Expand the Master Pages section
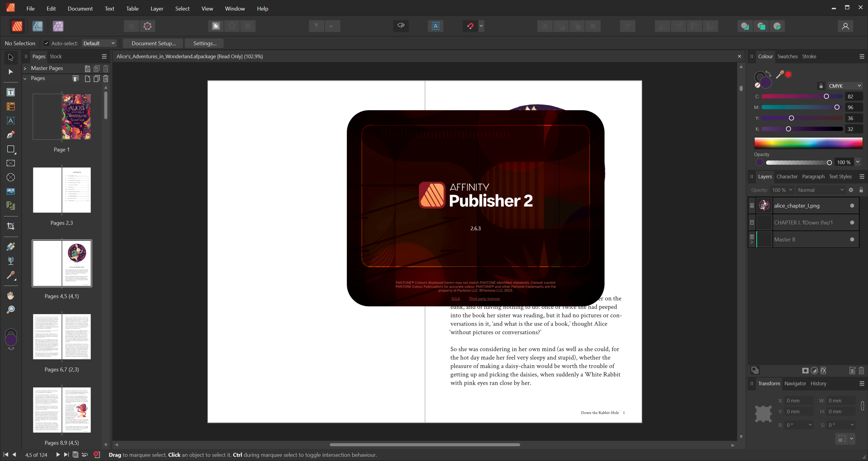Screen dimensions: 868x461 click(x=25, y=68)
